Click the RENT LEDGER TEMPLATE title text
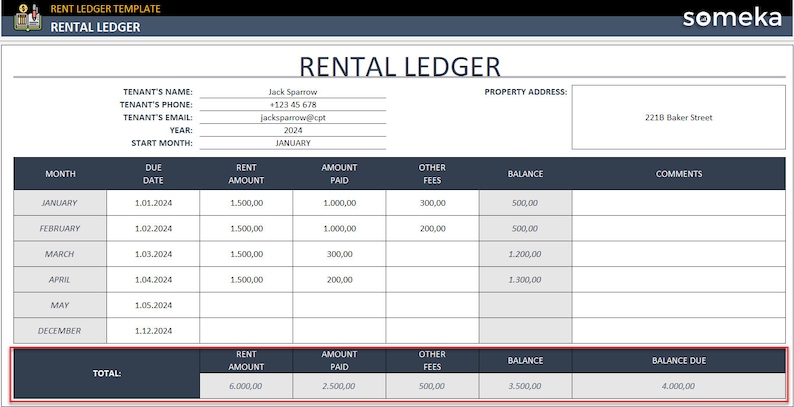Image resolution: width=794 pixels, height=407 pixels. pyautogui.click(x=105, y=9)
